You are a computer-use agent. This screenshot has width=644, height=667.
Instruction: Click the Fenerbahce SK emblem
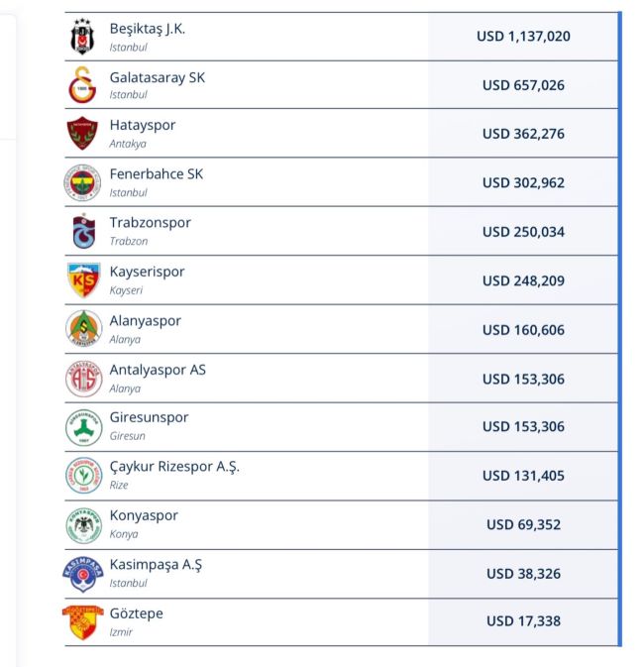tap(83, 182)
